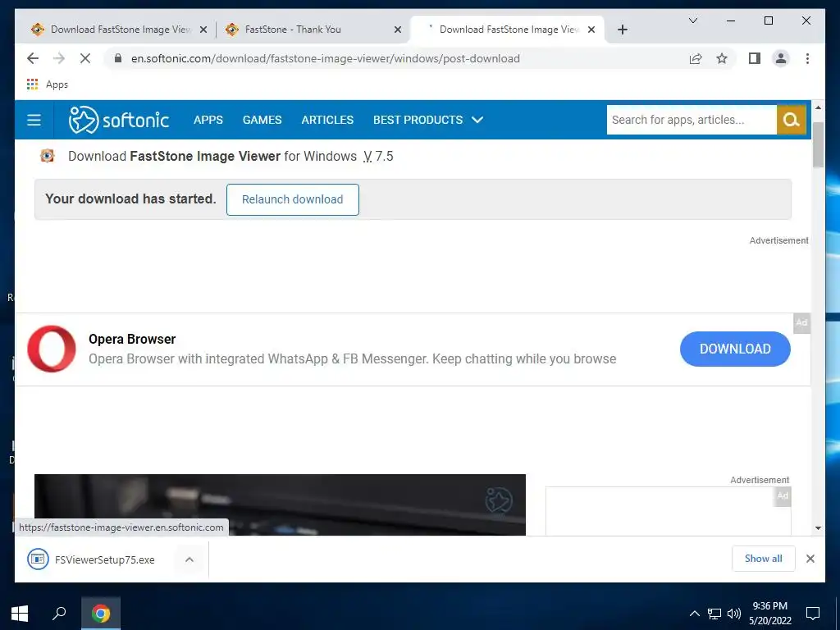The image size is (840, 630).
Task: Open the FSViewerSetup75.exe downloaded file
Action: tap(91, 559)
